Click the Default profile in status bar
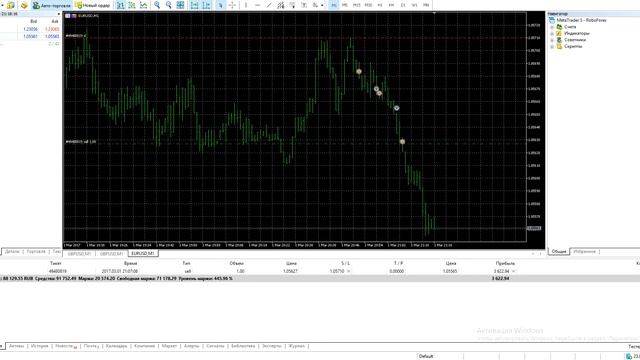The height and width of the screenshot is (360, 640). [x=426, y=356]
